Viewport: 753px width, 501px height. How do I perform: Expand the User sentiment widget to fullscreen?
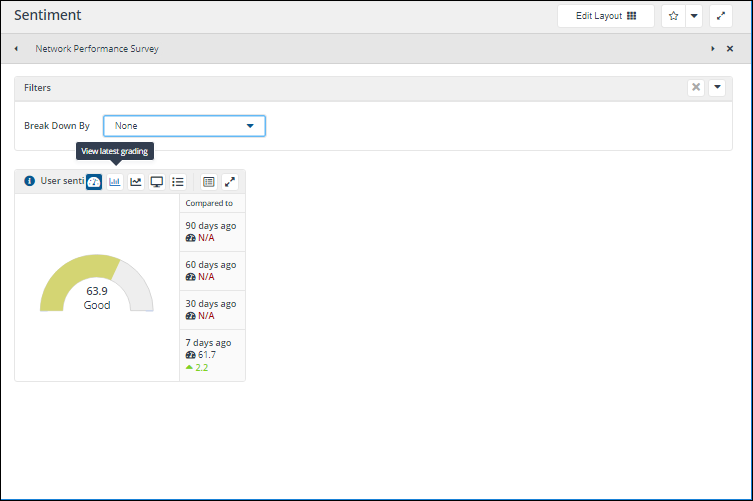[230, 182]
